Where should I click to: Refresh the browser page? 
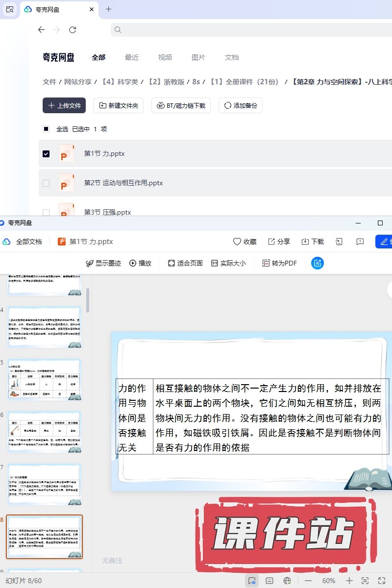(x=73, y=30)
